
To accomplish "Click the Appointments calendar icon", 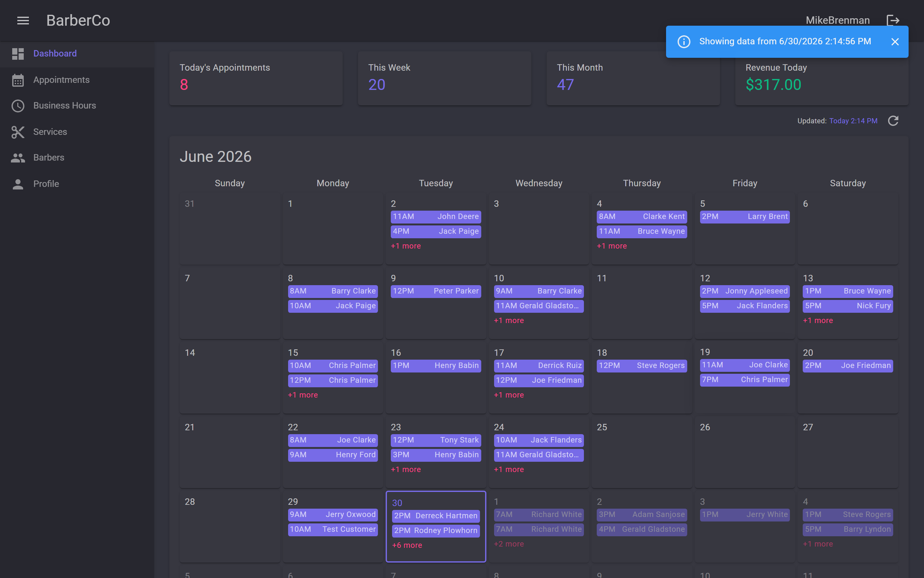I will 18,80.
